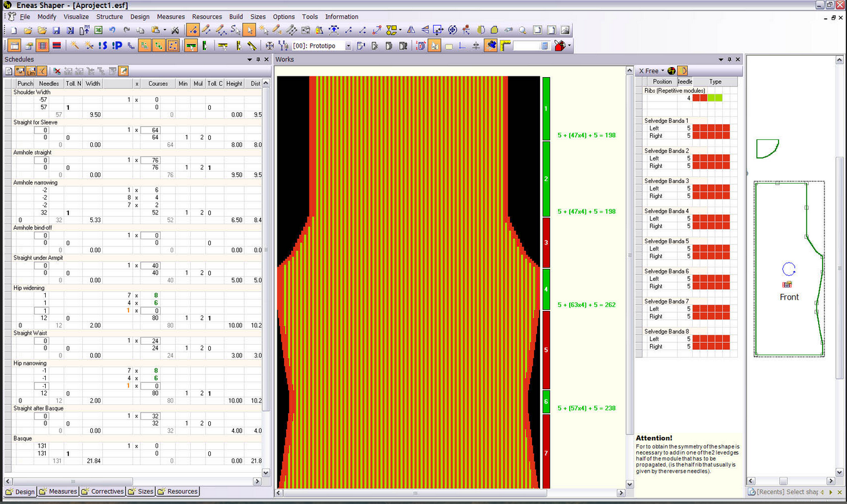Click the picture image icon in top toolbar
This screenshot has width=847, height=504.
pos(565,30)
